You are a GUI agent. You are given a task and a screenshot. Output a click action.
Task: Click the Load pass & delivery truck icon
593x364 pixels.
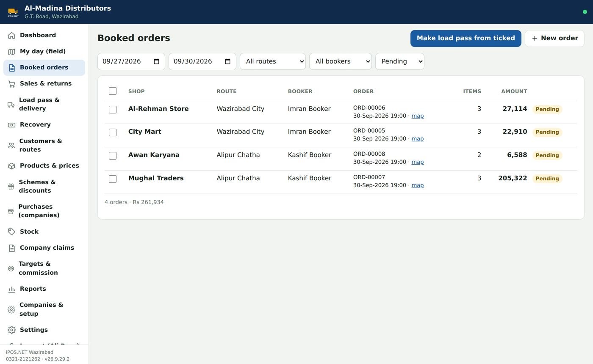point(11,104)
